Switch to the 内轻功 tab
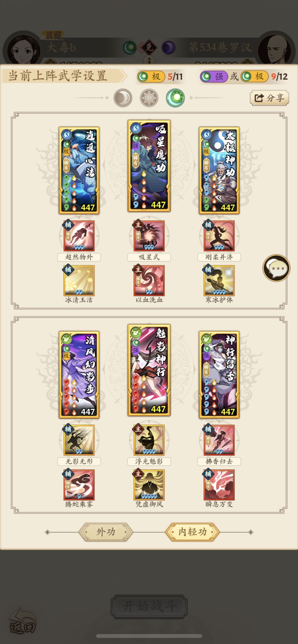 tap(192, 532)
